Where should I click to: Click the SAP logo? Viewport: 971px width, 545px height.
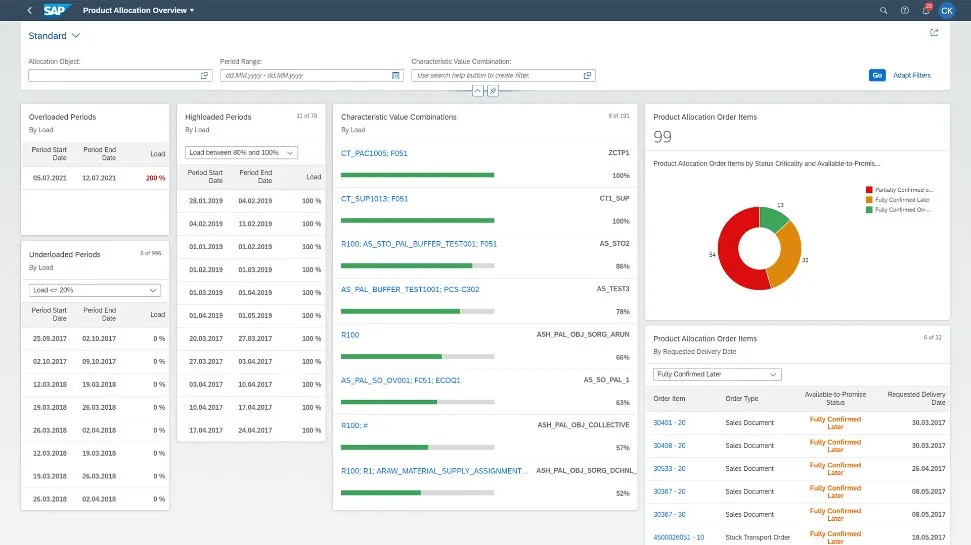pos(55,10)
